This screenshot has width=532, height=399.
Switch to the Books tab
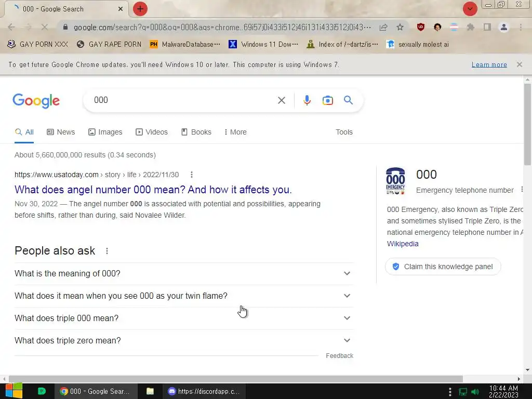(x=196, y=132)
